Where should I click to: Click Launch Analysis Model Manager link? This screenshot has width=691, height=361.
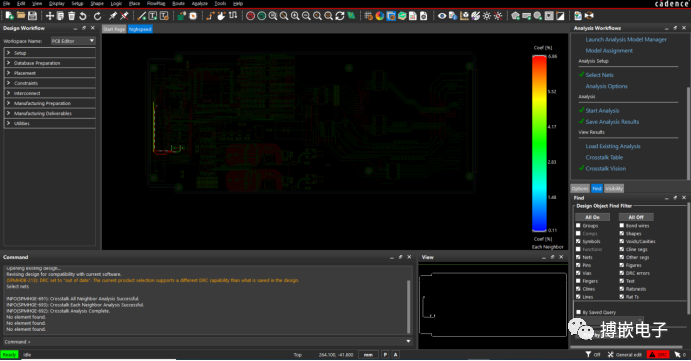tap(626, 40)
